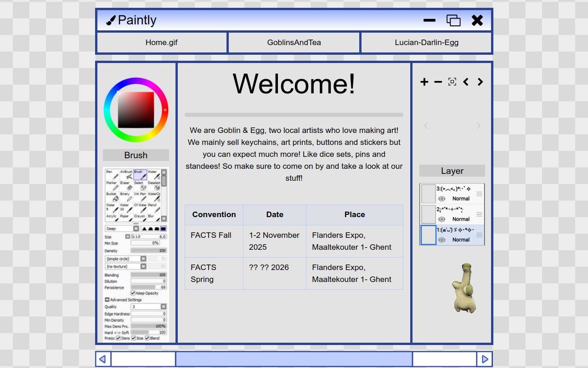
Task: Click the fit-to-screen frame icon
Action: coord(452,82)
